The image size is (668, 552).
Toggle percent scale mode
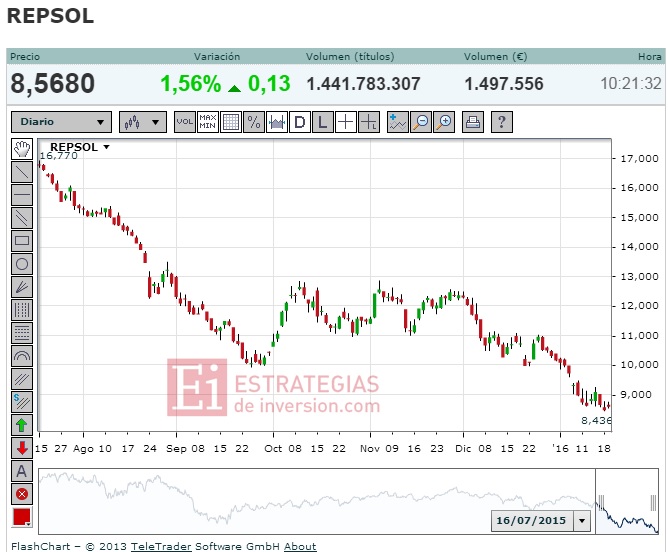click(x=253, y=122)
